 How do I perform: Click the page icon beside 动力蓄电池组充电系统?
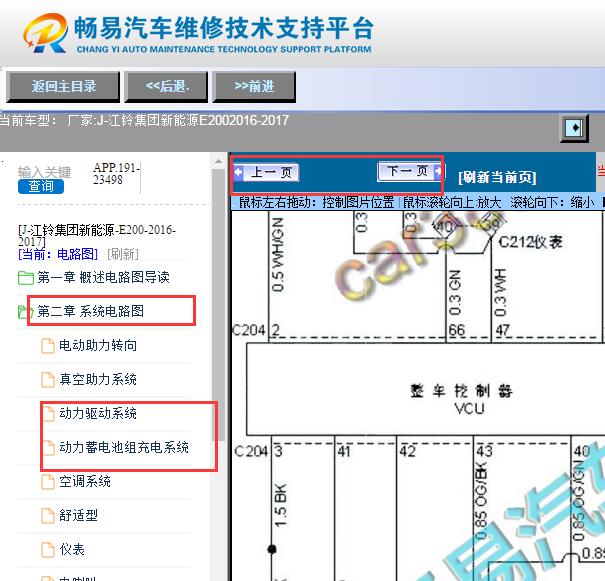[x=48, y=448]
